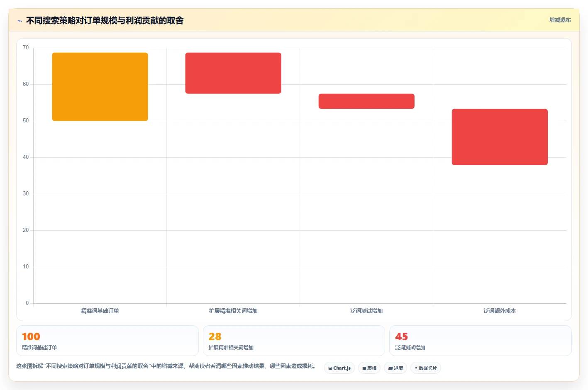Click the y-axis value 20
This screenshot has height=390, width=588.
point(26,230)
